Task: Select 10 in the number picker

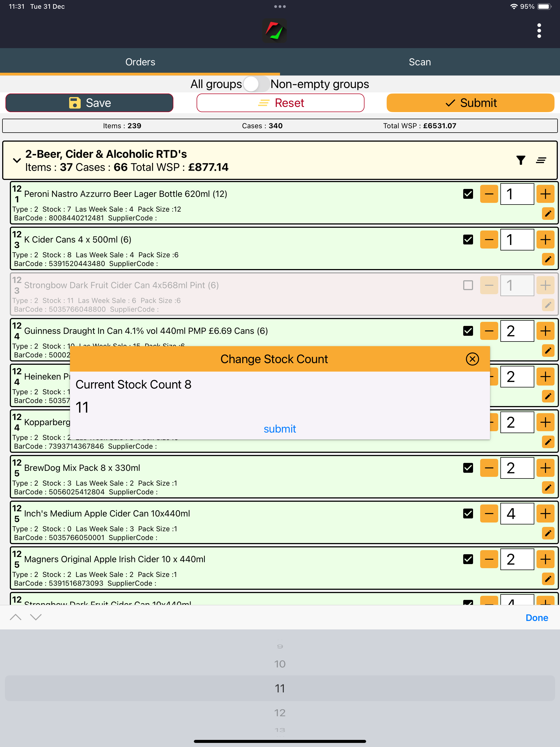Action: pyautogui.click(x=280, y=664)
